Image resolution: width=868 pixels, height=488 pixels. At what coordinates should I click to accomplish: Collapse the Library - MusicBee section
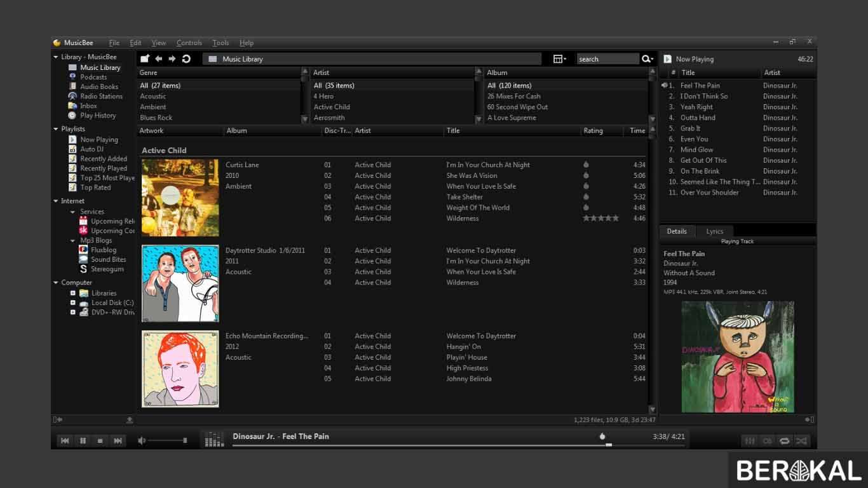tap(55, 57)
